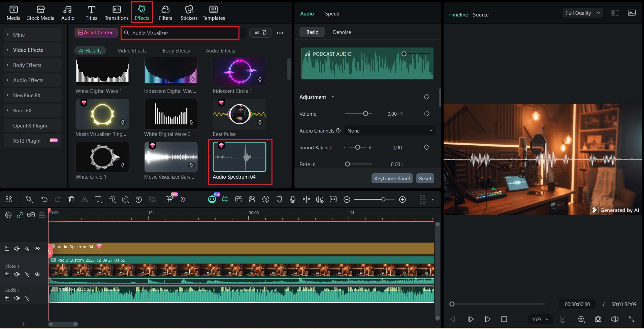Add a title using the T icon
Screen dimensions: 644x329
98,199
